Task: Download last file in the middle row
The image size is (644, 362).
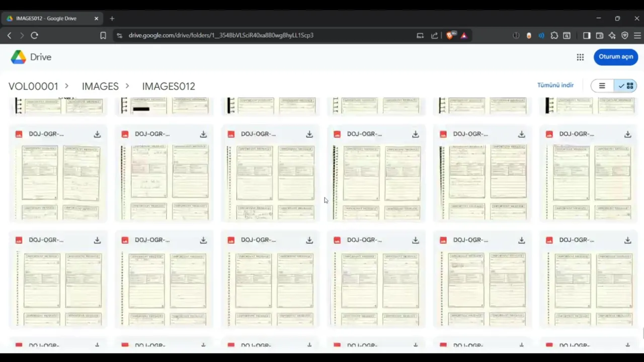Action: coord(628,134)
